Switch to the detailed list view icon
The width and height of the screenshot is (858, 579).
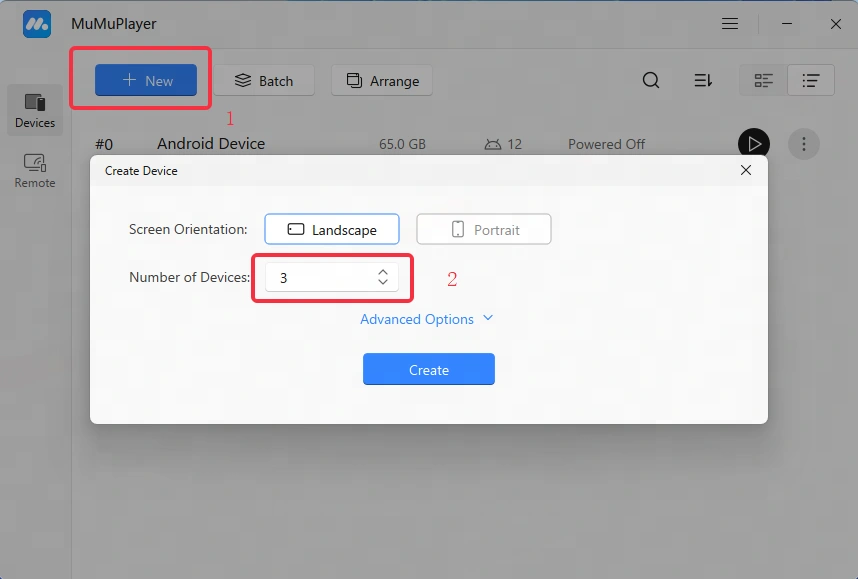pyautogui.click(x=811, y=81)
